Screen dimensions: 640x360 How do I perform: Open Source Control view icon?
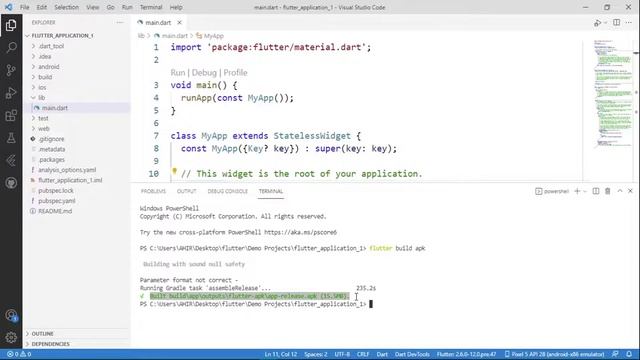point(11,70)
